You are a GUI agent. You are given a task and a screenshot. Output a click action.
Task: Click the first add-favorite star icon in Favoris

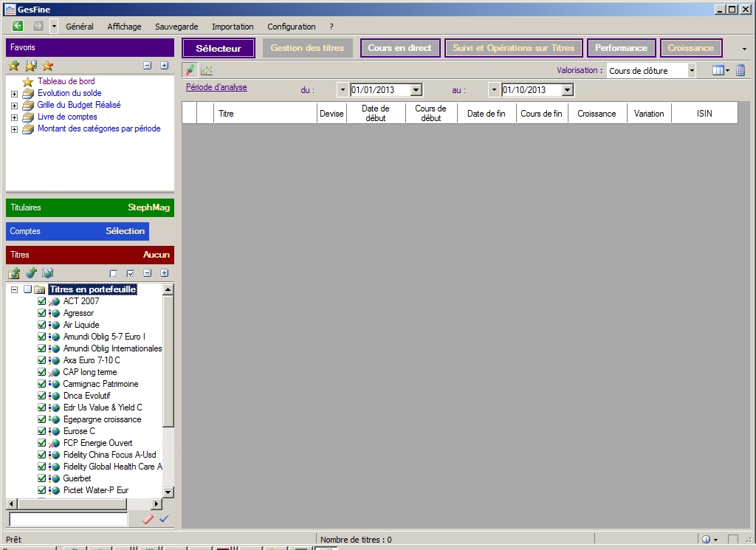14,66
